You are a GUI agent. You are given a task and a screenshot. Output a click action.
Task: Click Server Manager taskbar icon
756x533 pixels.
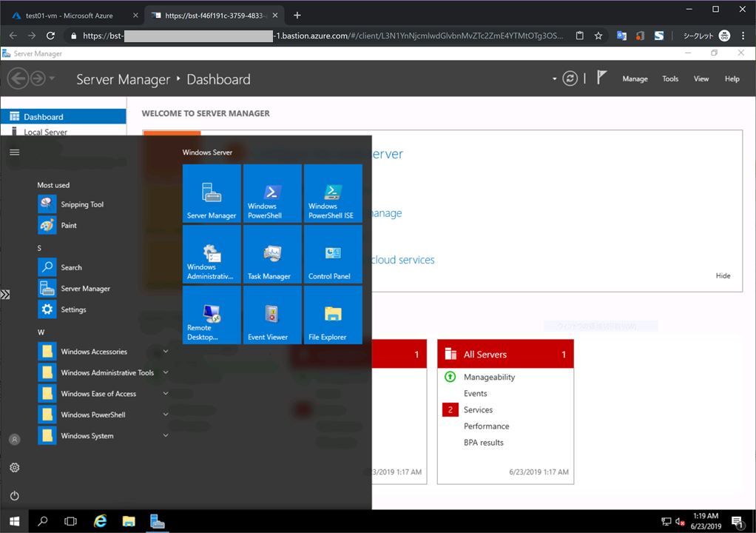click(157, 521)
